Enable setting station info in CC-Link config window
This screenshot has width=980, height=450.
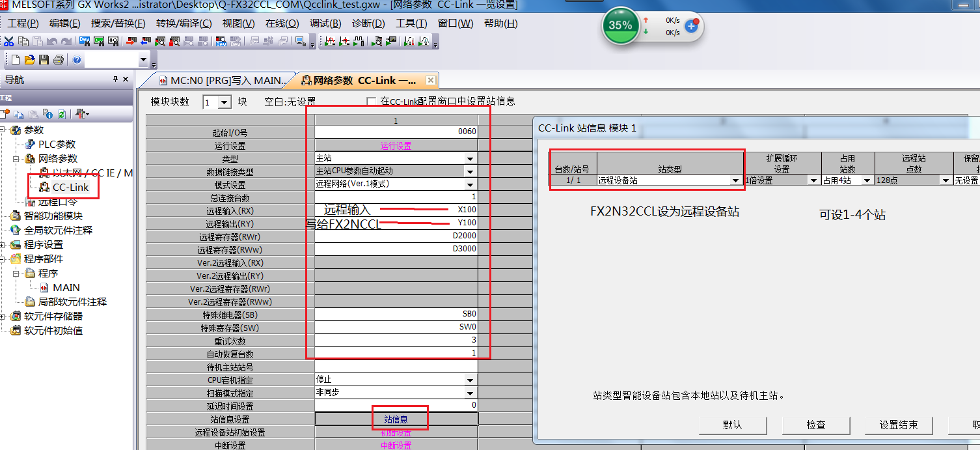tap(372, 102)
